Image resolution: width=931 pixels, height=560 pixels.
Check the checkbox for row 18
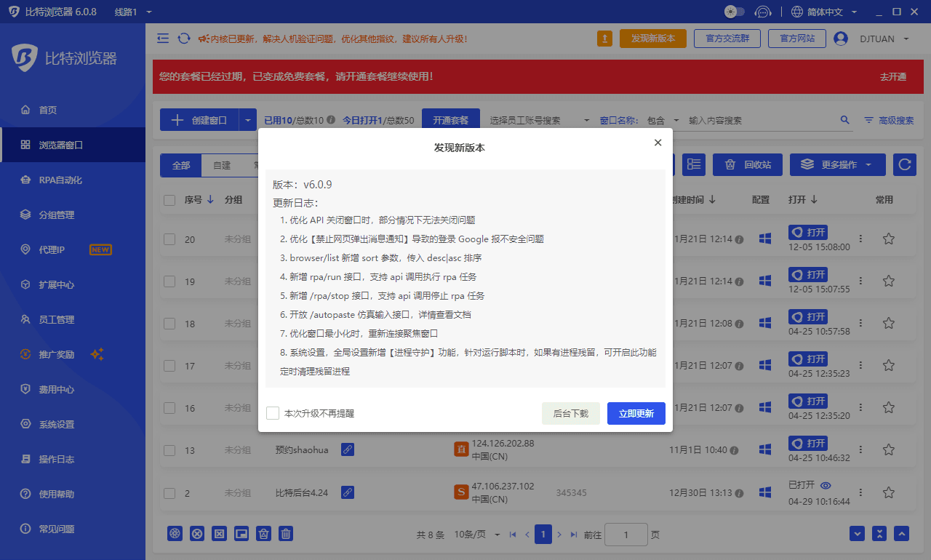coord(169,324)
